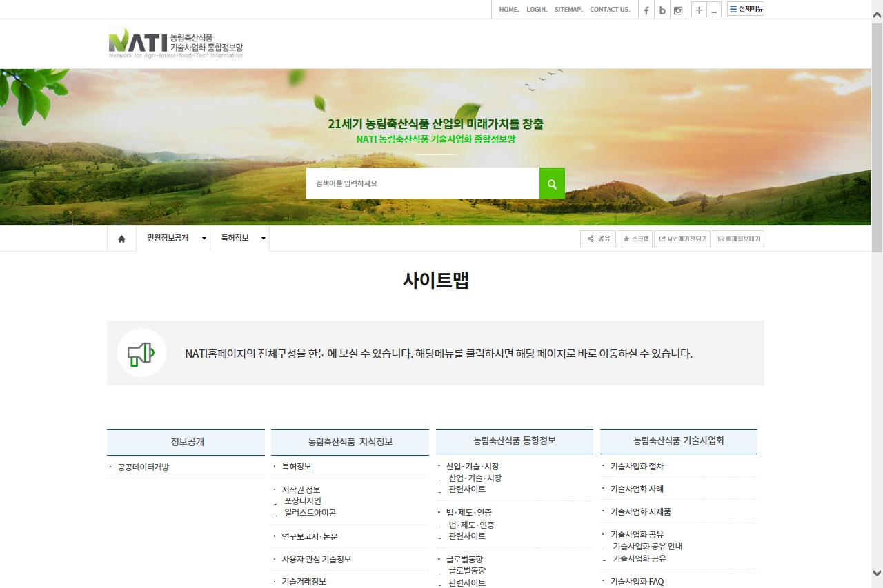This screenshot has width=883, height=588.
Task: Click the 스크랩 scrap button
Action: [635, 239]
